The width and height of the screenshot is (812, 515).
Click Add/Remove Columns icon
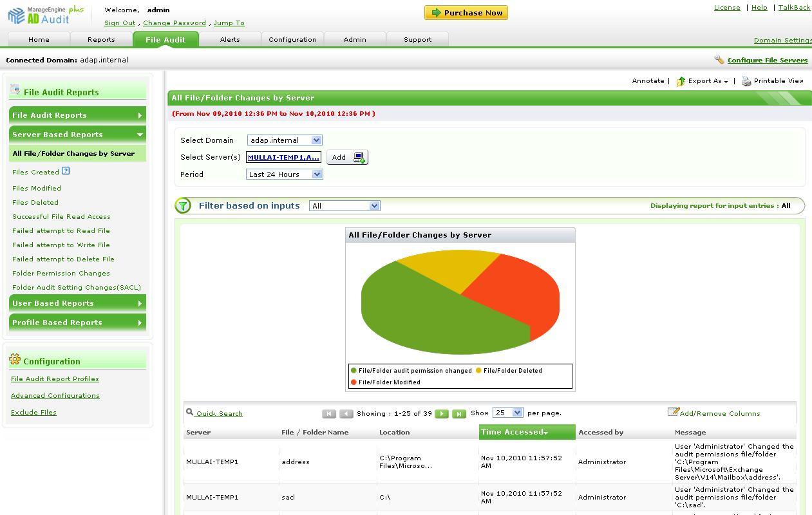[x=673, y=412]
